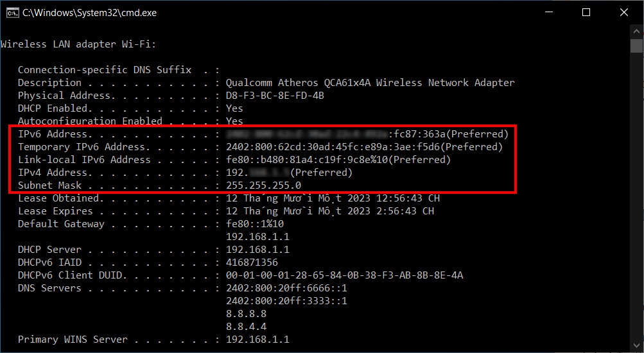Image resolution: width=644 pixels, height=353 pixels.
Task: Click the vertical scrollbar thumb
Action: (636, 45)
